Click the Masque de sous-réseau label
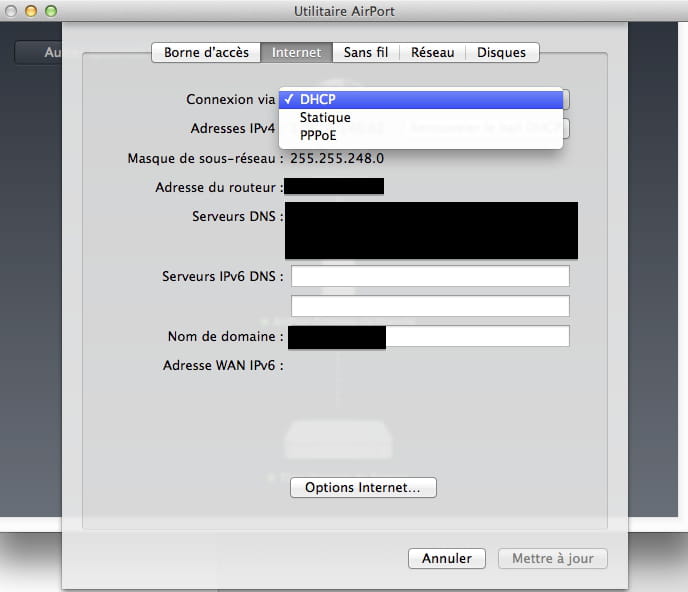688x592 pixels. (x=205, y=158)
